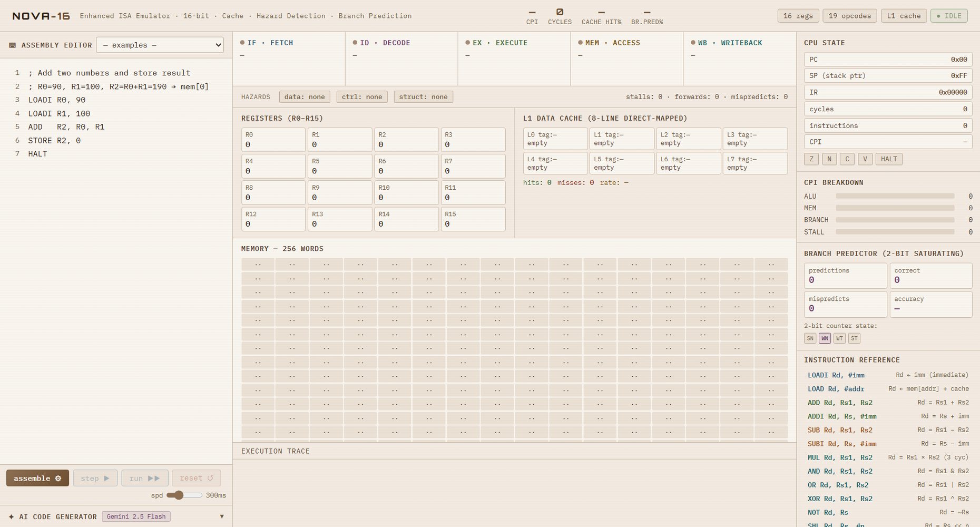Select the WT counter state

point(840,338)
